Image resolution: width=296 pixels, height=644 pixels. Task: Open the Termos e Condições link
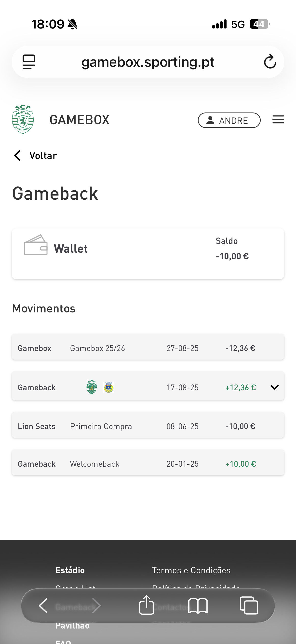pos(191,570)
